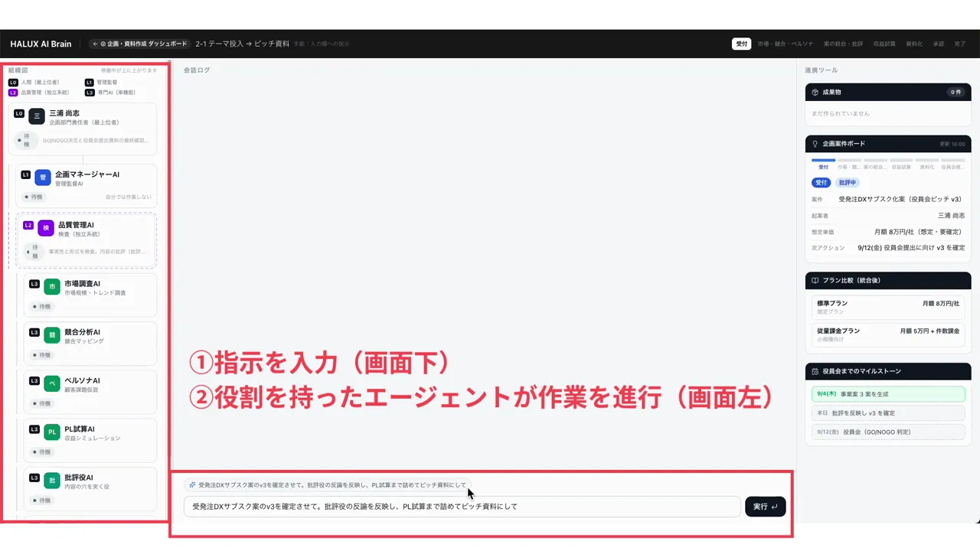This screenshot has height=551, width=980.
Task: Switch to 資料化 stage tab in top bar
Action: 914,44
